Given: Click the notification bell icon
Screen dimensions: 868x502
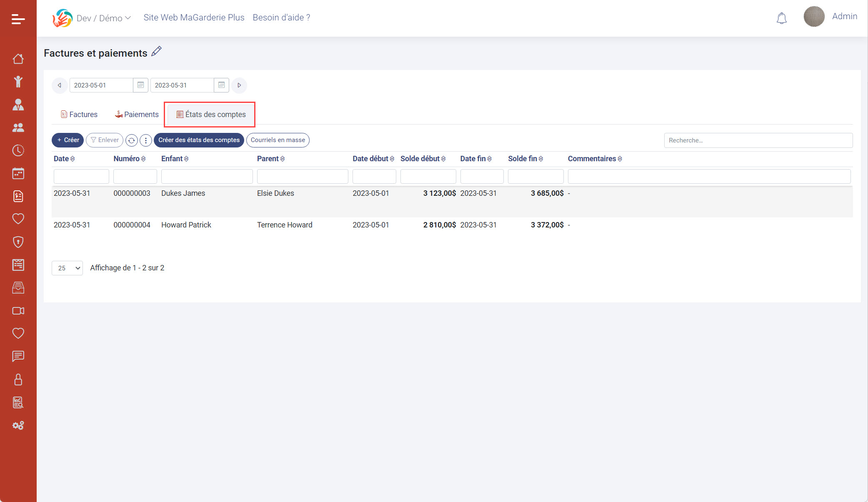Looking at the screenshot, I should click(x=781, y=18).
